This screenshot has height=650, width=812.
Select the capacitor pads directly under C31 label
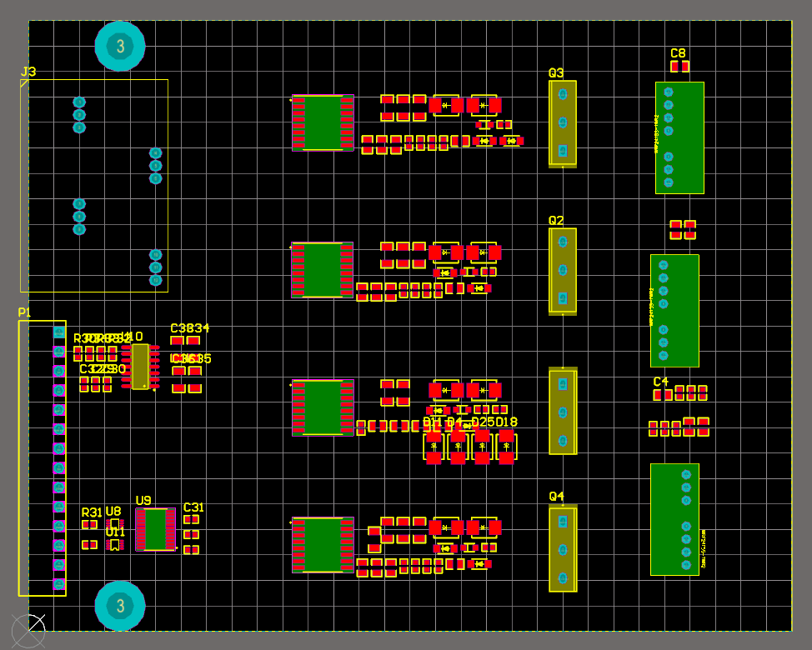click(191, 520)
